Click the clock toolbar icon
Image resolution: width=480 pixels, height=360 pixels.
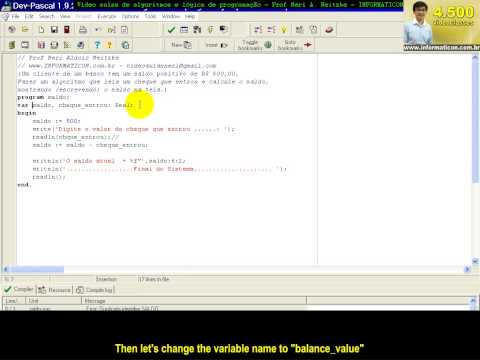pyautogui.click(x=314, y=29)
